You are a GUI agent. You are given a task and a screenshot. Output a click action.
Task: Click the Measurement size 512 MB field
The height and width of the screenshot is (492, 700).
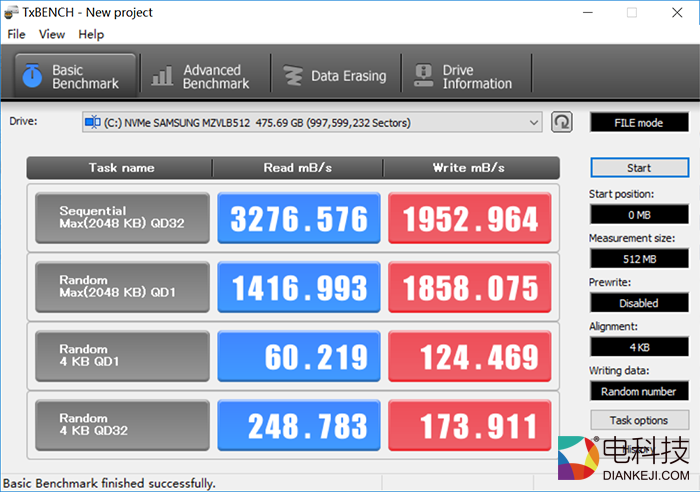(638, 259)
